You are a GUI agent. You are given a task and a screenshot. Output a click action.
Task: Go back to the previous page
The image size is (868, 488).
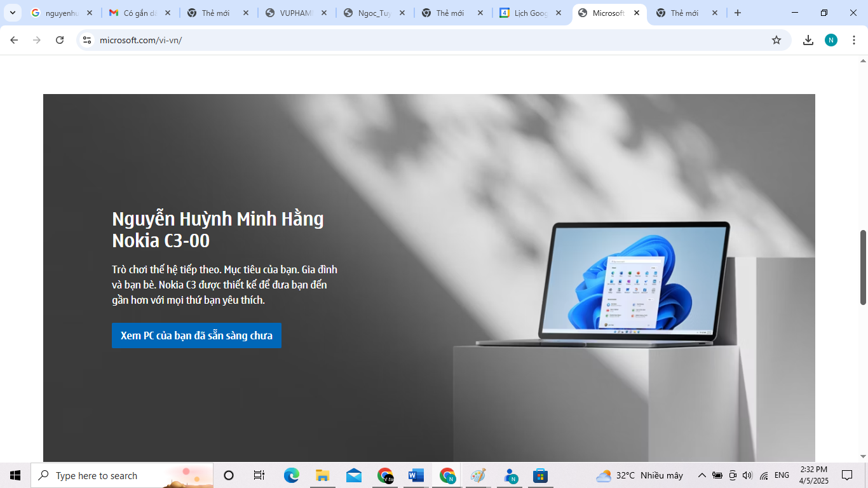(x=14, y=40)
